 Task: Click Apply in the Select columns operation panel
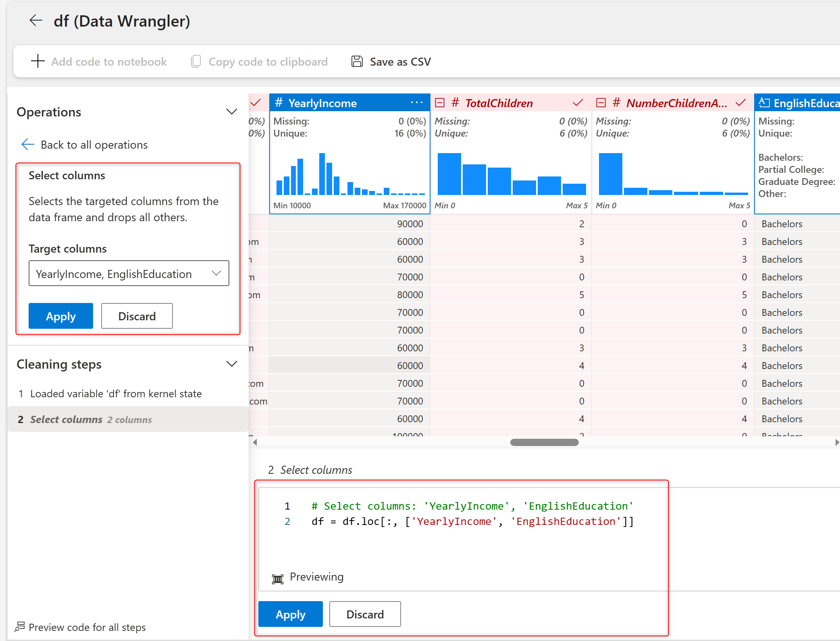click(60, 316)
